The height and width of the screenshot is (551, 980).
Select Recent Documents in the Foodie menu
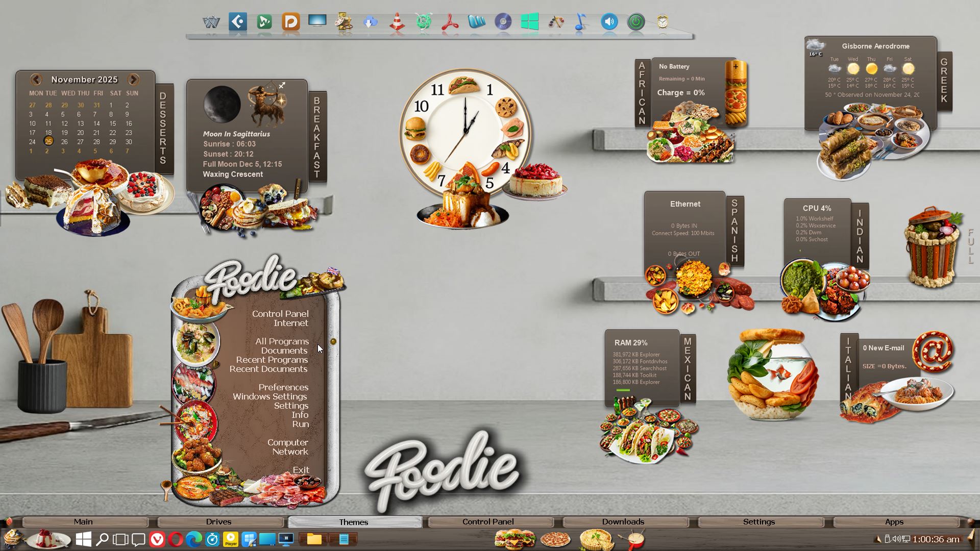click(268, 369)
